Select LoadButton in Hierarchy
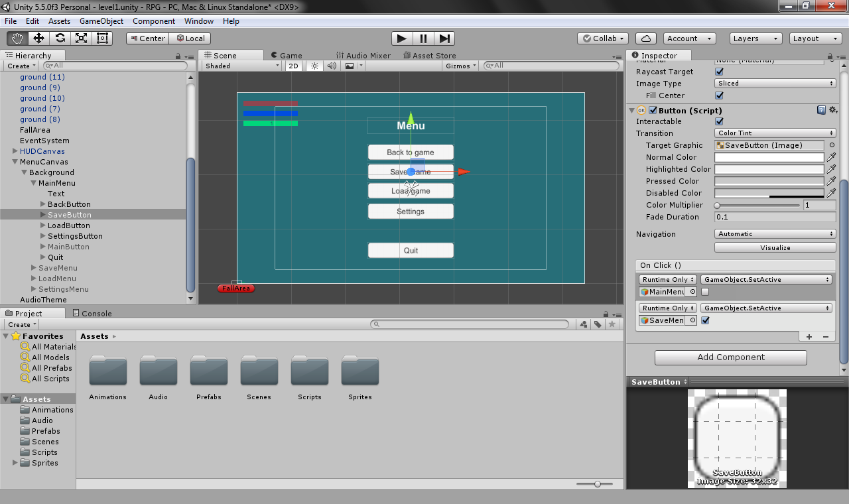 (69, 225)
